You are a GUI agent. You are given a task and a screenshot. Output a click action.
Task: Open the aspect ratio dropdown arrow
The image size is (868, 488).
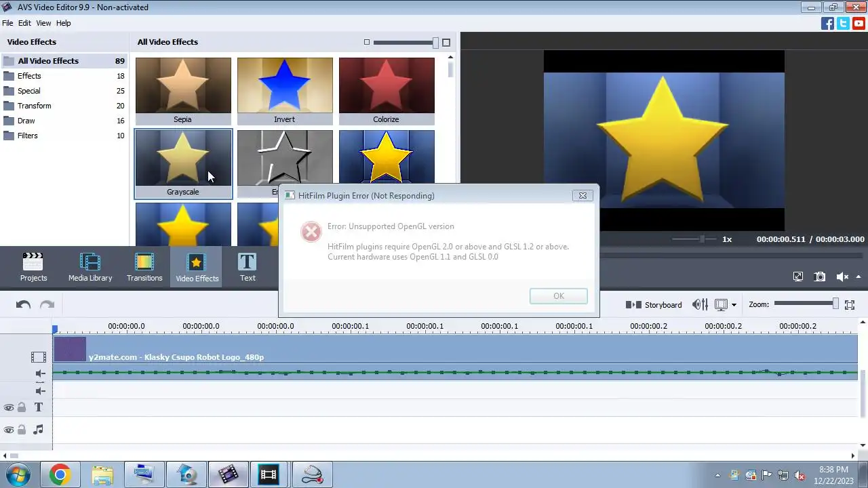pos(734,305)
